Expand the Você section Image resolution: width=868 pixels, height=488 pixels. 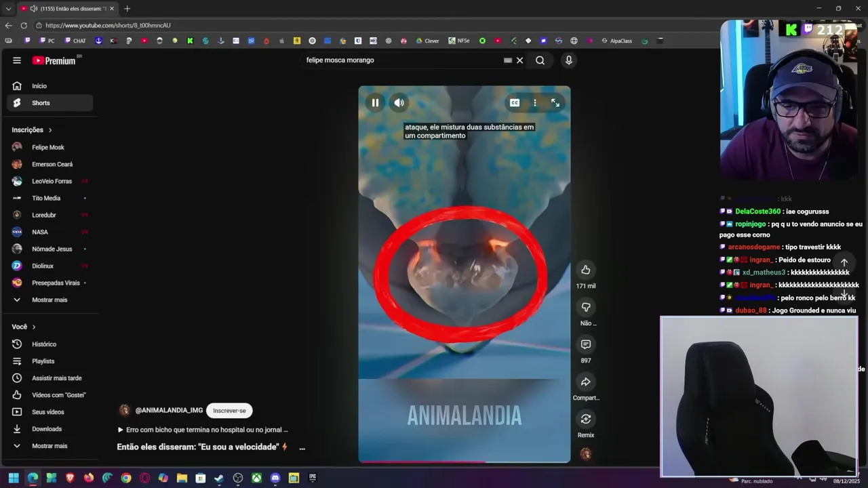(x=24, y=327)
